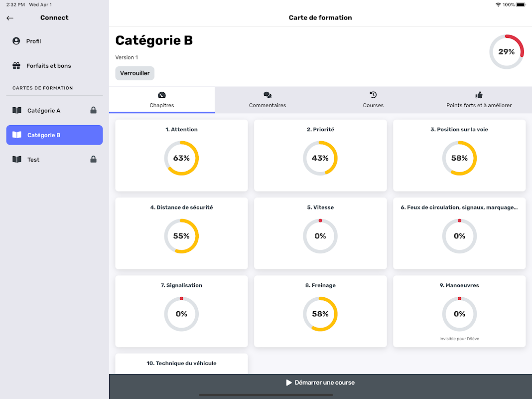Open the Profil menu entry

tap(54, 41)
